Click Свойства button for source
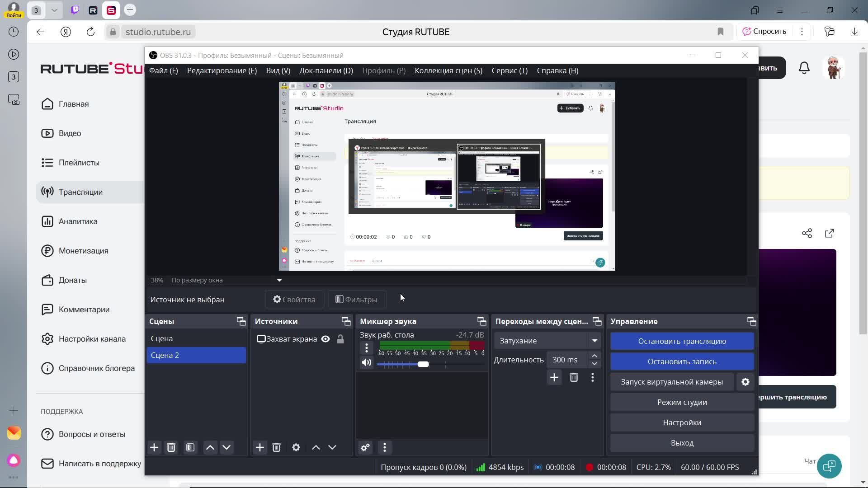Image resolution: width=868 pixels, height=488 pixels. click(x=294, y=300)
